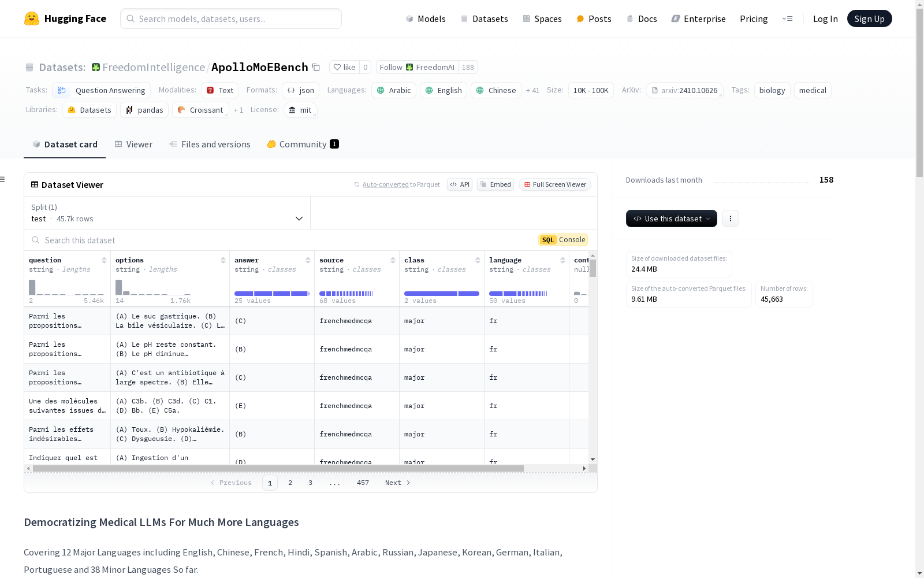The image size is (924, 578).
Task: Open the FreedomIntelligence organization link
Action: [x=154, y=67]
